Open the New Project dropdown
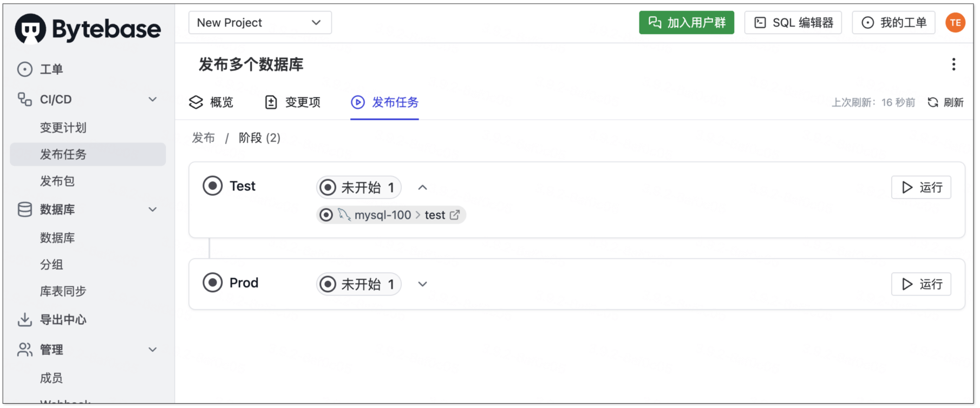 (x=260, y=23)
